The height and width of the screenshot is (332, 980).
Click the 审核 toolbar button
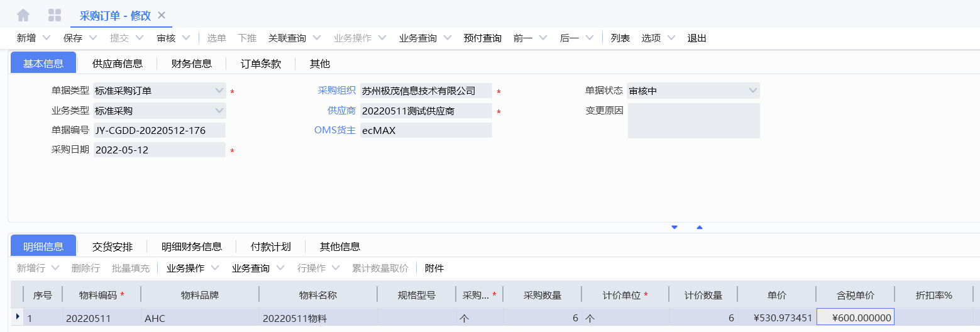pyautogui.click(x=167, y=38)
